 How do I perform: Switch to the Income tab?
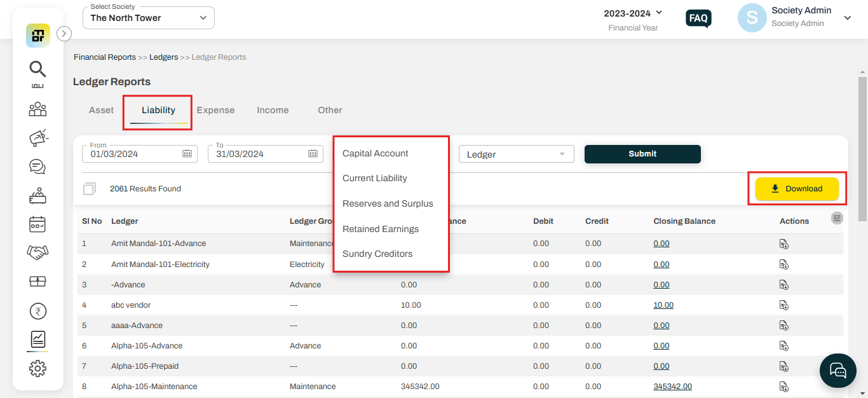(x=273, y=109)
